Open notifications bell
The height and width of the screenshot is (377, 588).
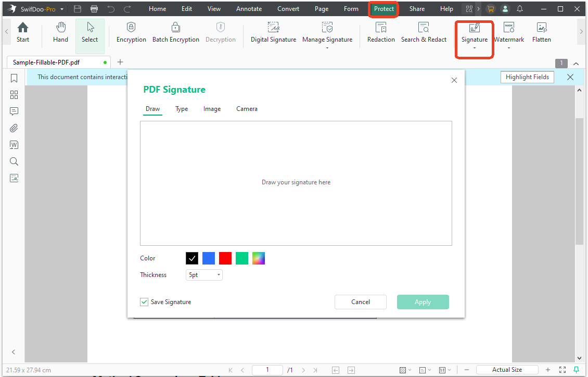[520, 9]
